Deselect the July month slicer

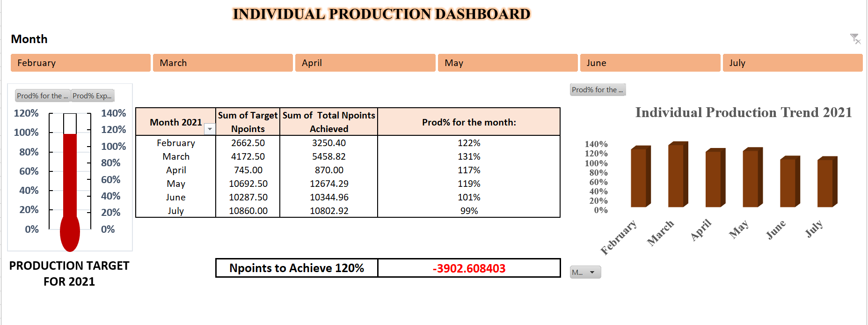tap(792, 63)
